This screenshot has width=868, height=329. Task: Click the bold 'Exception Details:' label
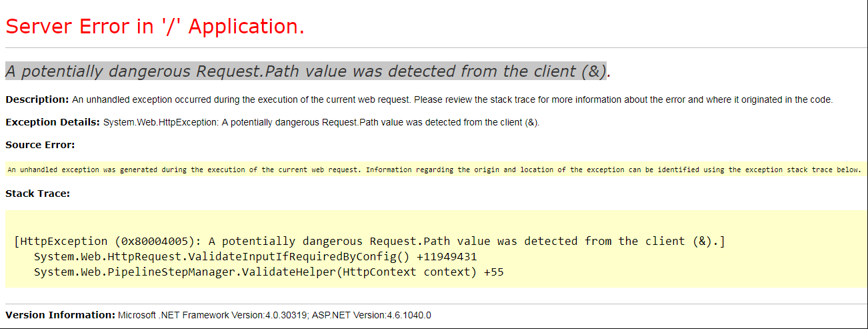(53, 123)
